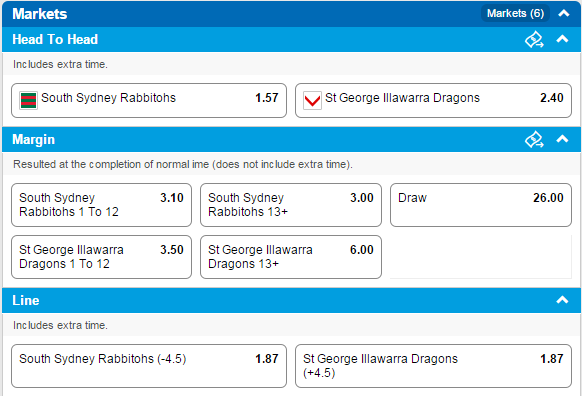Click the Head To Head cash-out ticket icon
582x396 pixels.
click(x=534, y=40)
